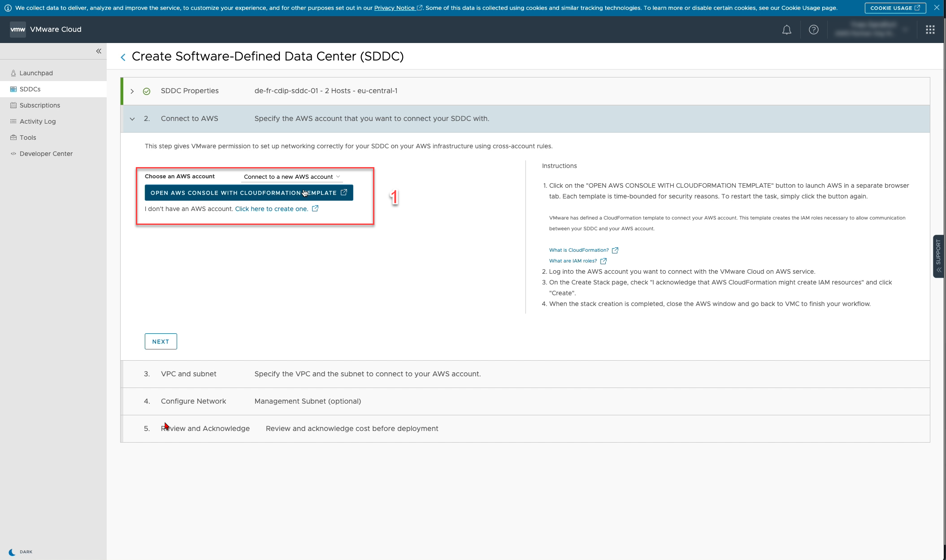Image resolution: width=946 pixels, height=560 pixels.
Task: Click Open AWS Console with CloudFormation Template
Action: (249, 193)
